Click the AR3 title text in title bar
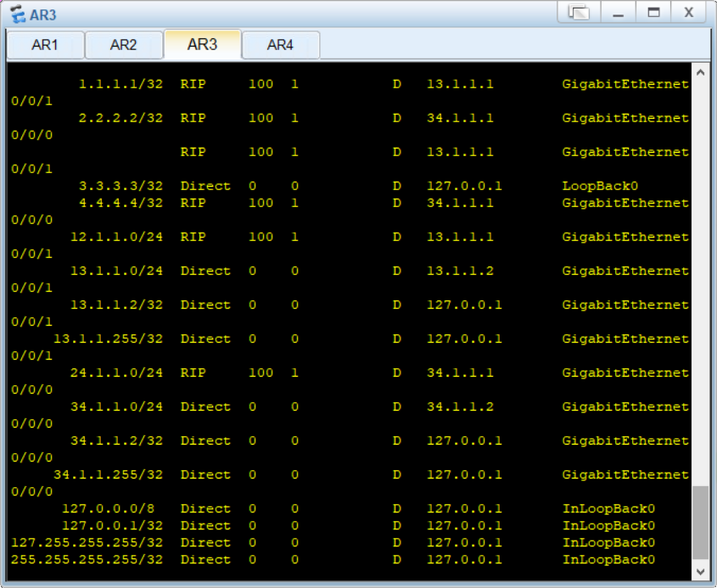717x588 pixels. pyautogui.click(x=43, y=15)
